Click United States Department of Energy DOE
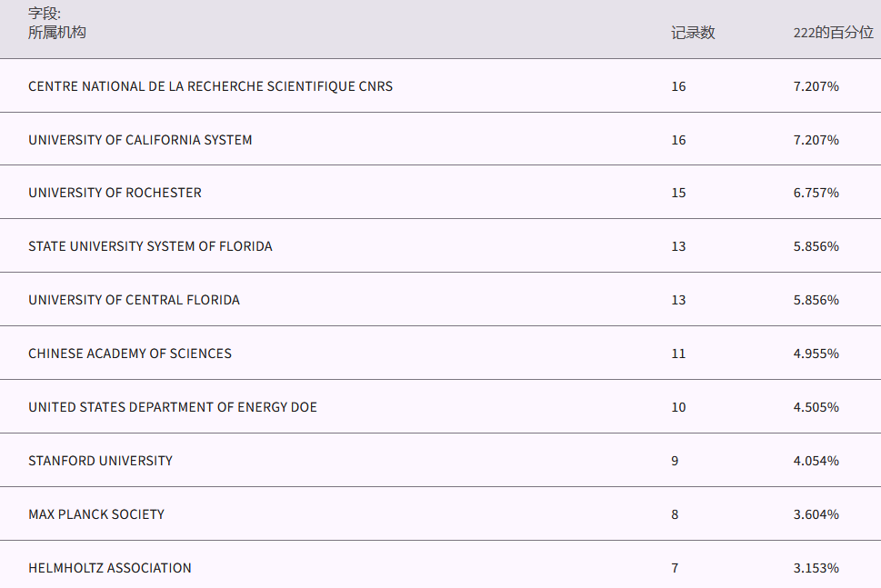Viewport: 881px width, 588px height. pyautogui.click(x=173, y=407)
